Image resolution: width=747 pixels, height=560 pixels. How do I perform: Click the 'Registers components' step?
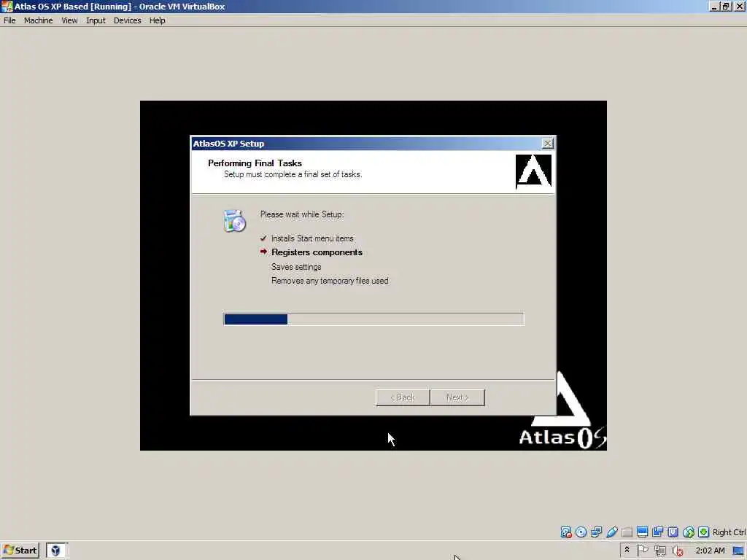coord(317,252)
